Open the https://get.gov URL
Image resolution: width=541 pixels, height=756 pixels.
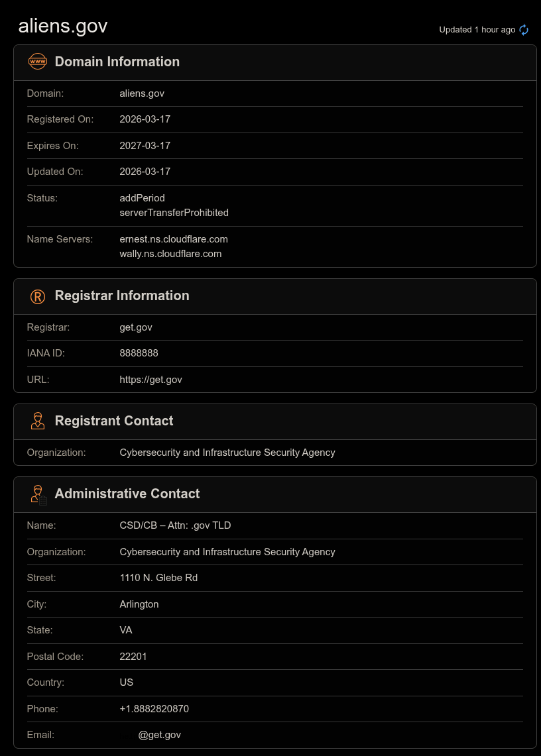click(150, 380)
